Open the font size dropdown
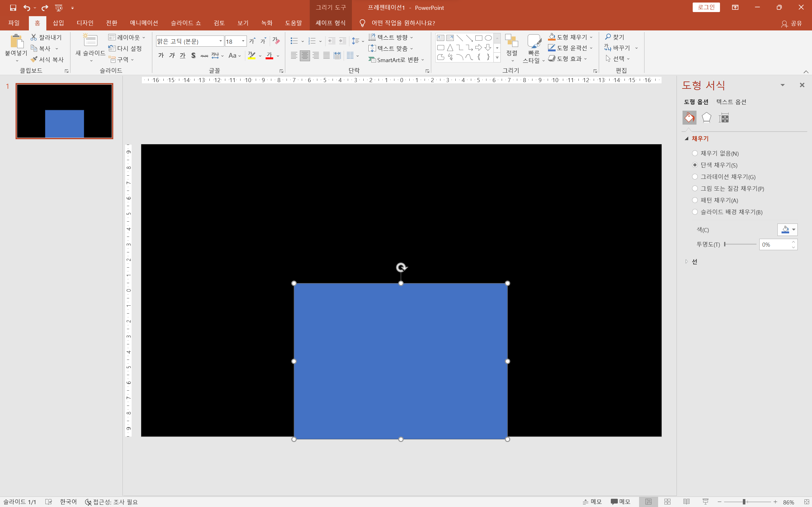The width and height of the screenshot is (812, 507). (x=243, y=41)
